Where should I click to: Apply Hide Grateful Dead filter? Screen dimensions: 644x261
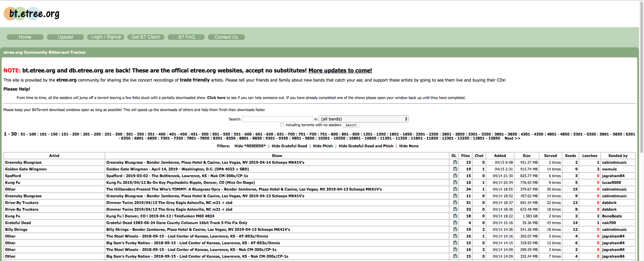click(289, 146)
